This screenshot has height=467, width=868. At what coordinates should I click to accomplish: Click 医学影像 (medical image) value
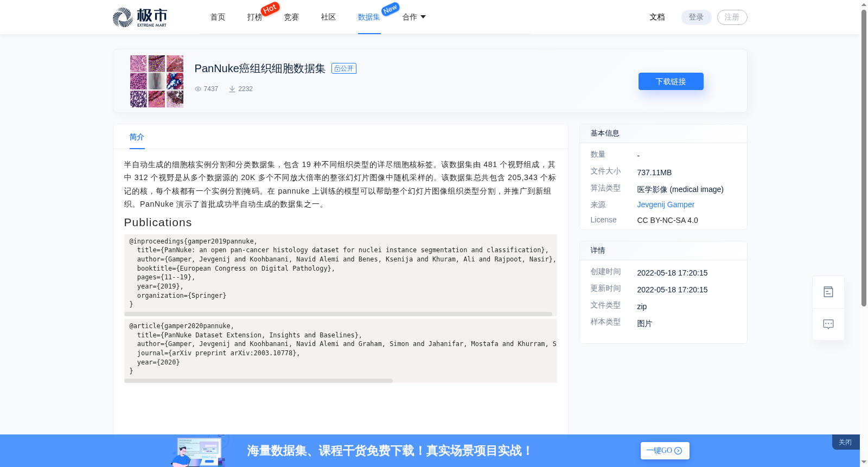click(680, 189)
